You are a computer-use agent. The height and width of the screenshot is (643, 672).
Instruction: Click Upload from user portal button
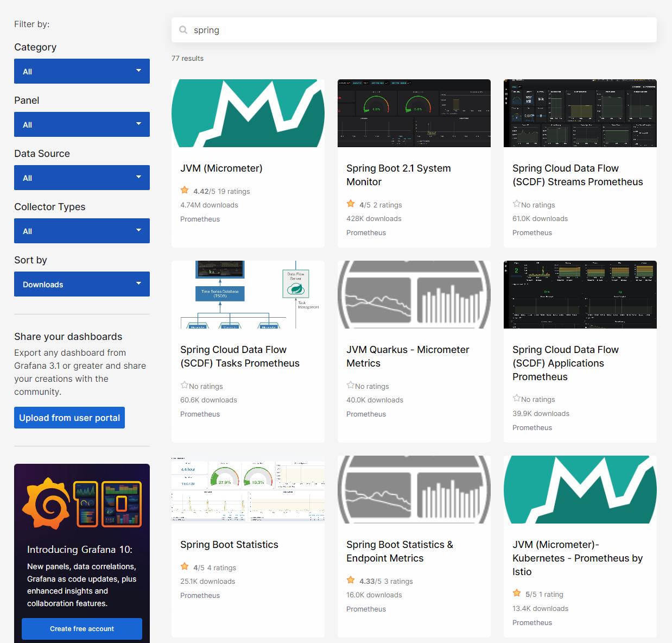tap(69, 418)
